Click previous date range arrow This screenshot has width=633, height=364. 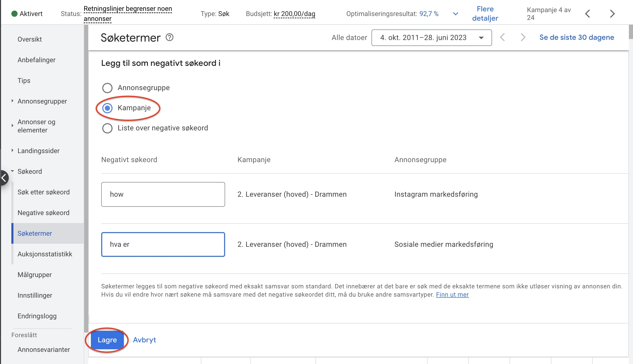click(x=502, y=37)
